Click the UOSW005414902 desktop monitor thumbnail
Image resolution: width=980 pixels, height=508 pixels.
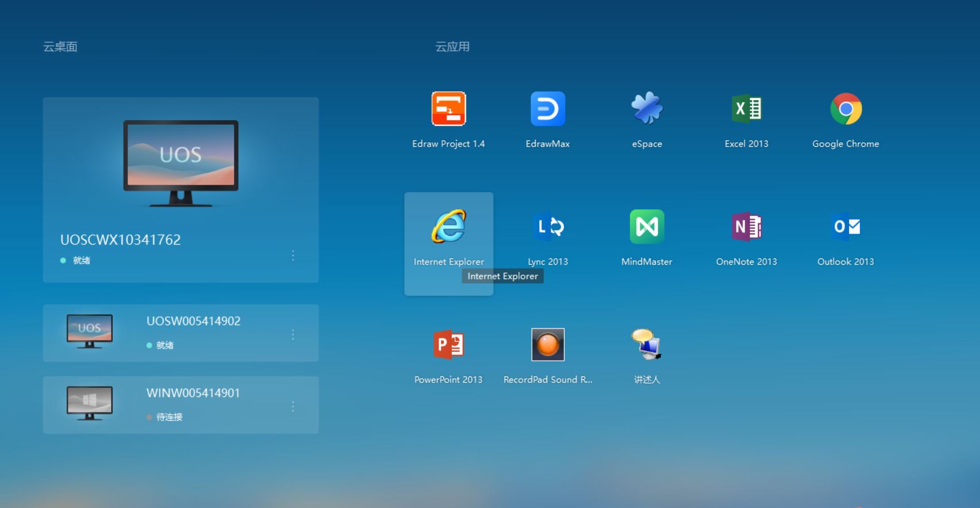90,331
